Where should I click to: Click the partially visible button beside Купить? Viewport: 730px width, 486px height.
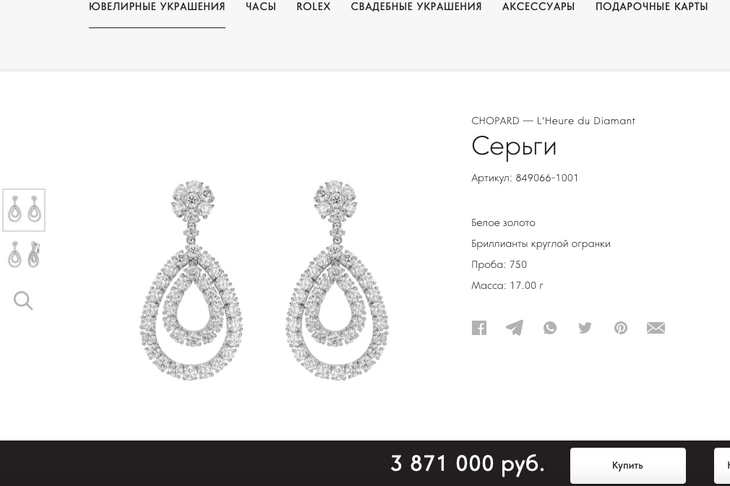(x=722, y=465)
